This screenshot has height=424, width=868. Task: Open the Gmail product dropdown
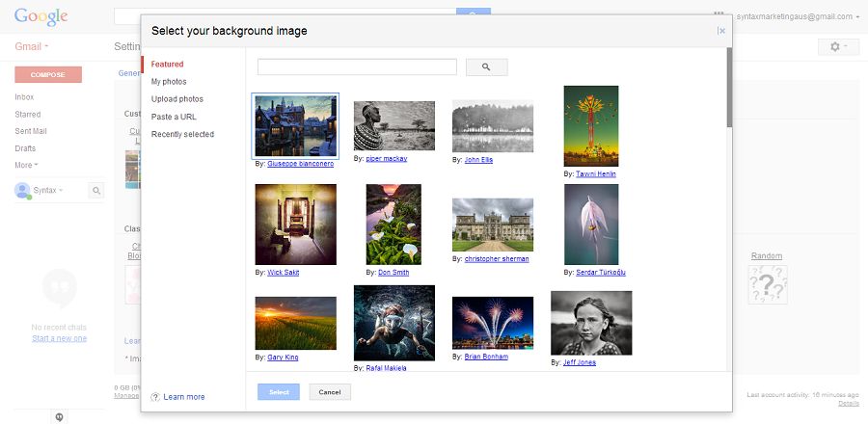tap(32, 46)
